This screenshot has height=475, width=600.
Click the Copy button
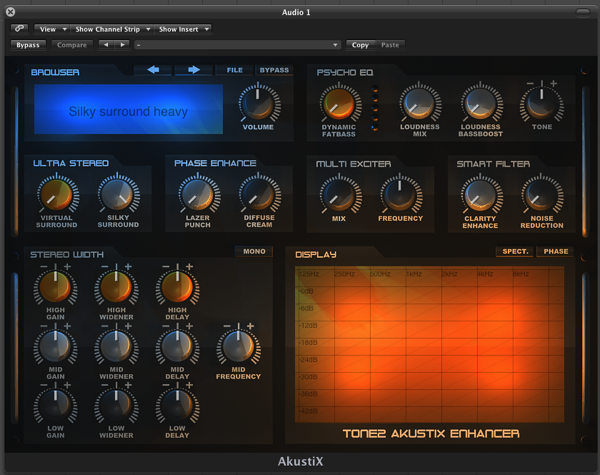click(x=360, y=45)
